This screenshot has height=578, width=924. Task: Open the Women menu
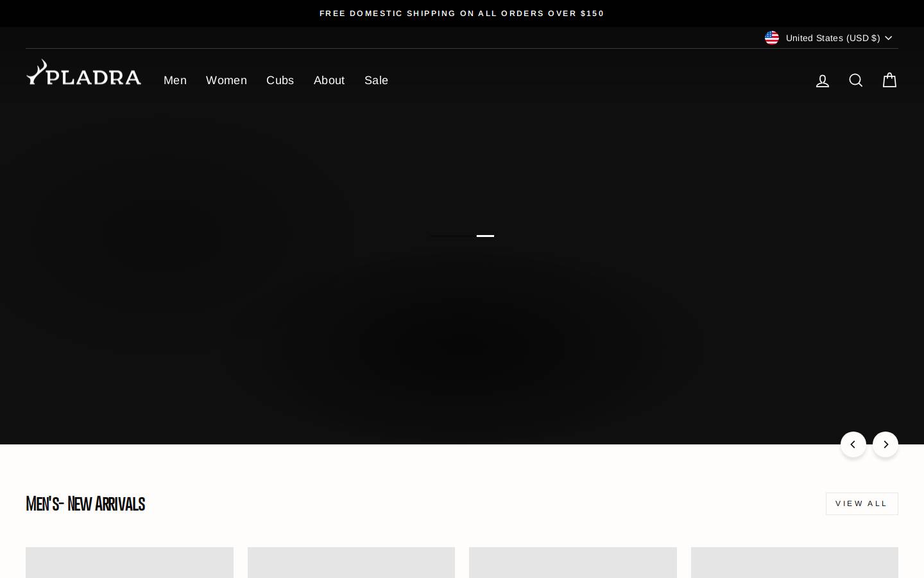click(x=227, y=80)
